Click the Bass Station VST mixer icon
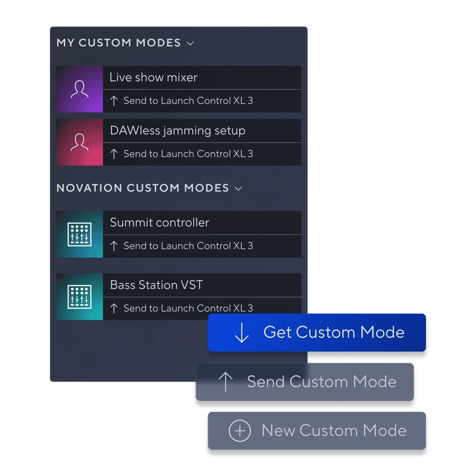This screenshot has width=476, height=476. coord(79,297)
